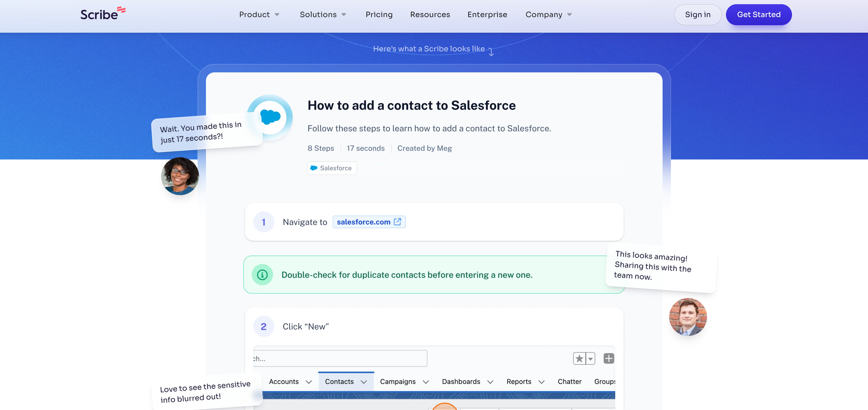The image size is (868, 410).
Task: Click the woman's avatar photo
Action: coord(180,176)
